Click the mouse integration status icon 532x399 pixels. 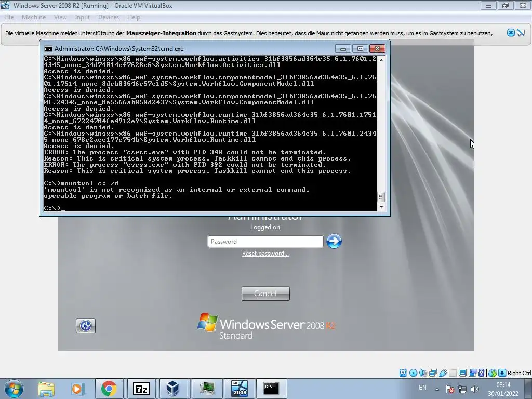point(493,373)
